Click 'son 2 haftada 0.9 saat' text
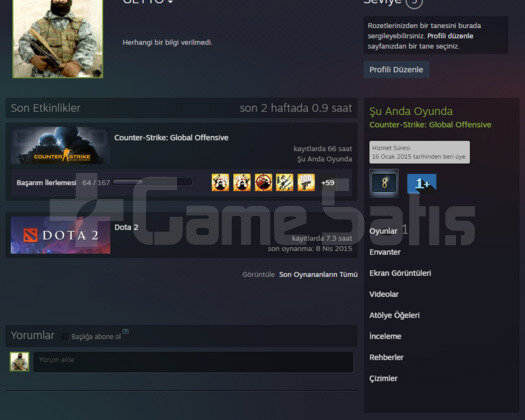525x420 pixels. 296,108
